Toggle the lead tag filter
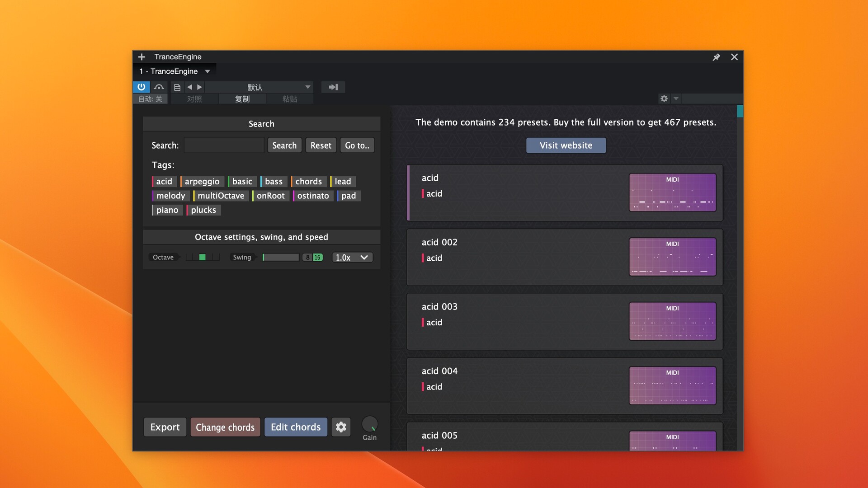 click(x=343, y=182)
